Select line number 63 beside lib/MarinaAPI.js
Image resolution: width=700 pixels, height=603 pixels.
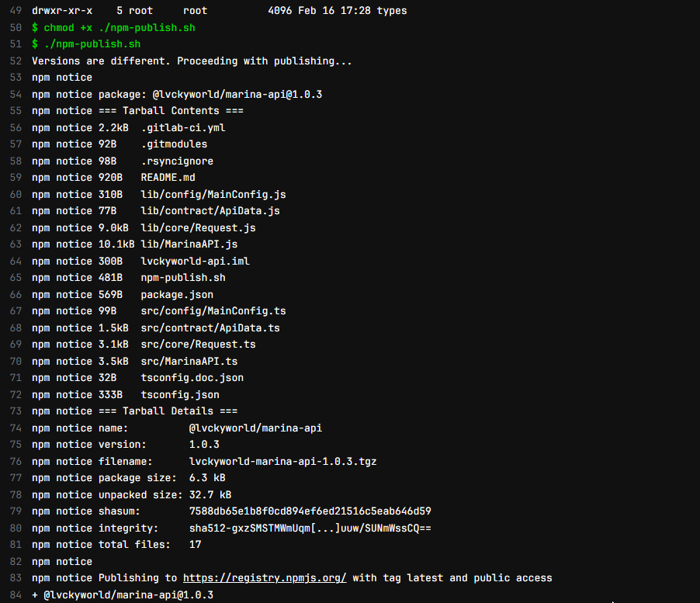(16, 244)
